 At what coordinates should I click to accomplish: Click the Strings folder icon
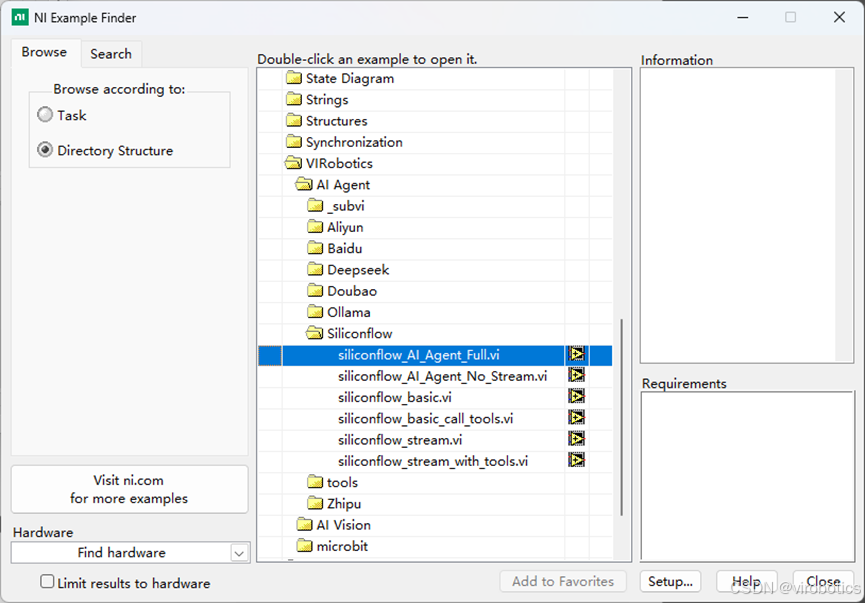pyautogui.click(x=294, y=99)
